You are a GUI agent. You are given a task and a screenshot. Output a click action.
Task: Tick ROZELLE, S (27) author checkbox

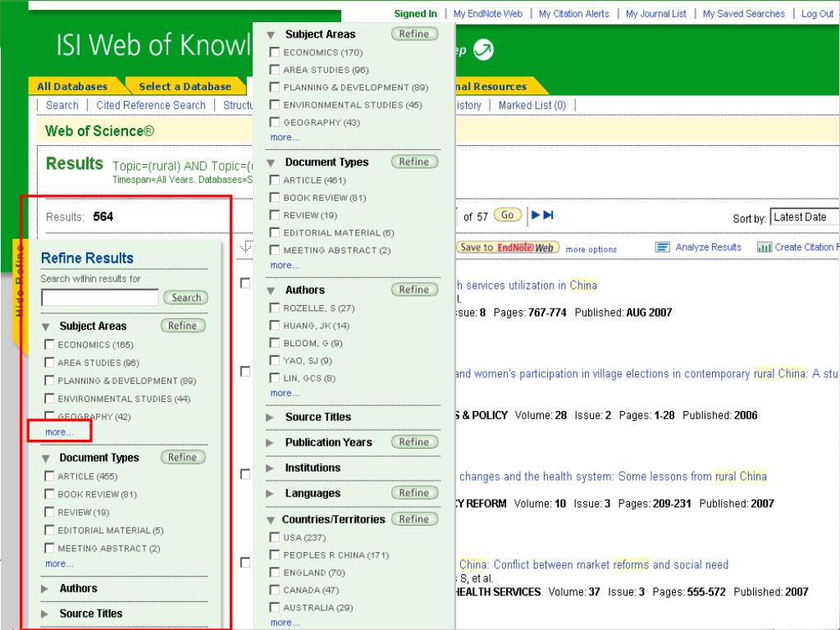[275, 308]
